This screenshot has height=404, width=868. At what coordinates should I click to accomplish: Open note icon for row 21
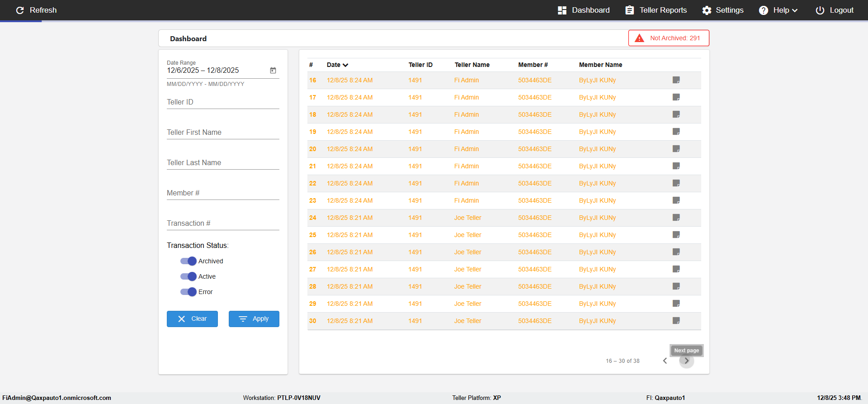(676, 166)
